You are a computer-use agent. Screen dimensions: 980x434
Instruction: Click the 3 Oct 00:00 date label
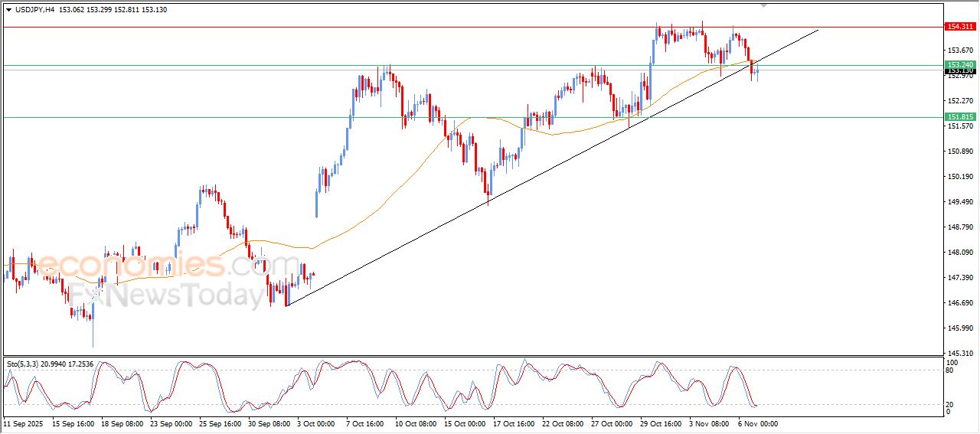point(316,423)
